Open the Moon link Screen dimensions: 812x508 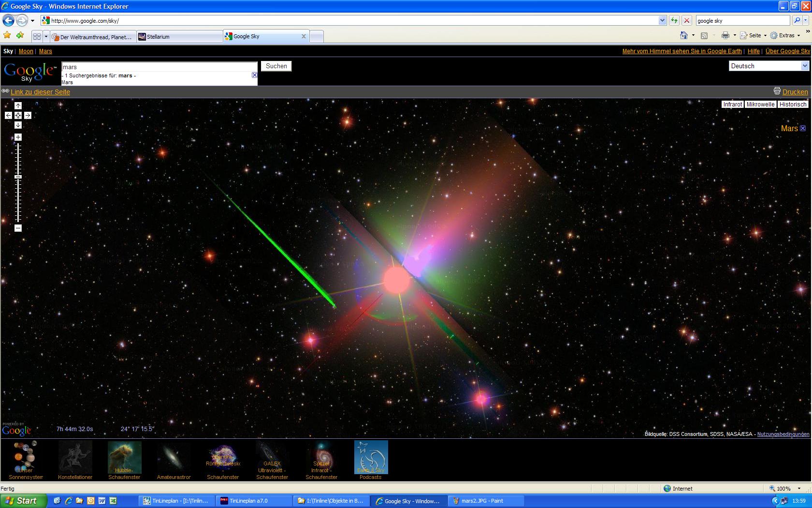[x=26, y=51]
